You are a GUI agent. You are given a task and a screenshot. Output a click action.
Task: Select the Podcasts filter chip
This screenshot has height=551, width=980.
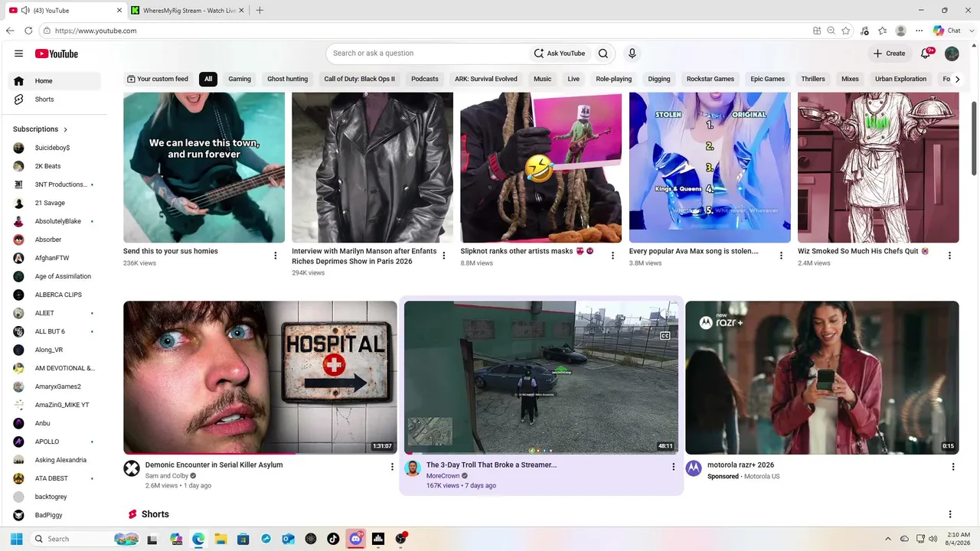tap(425, 79)
